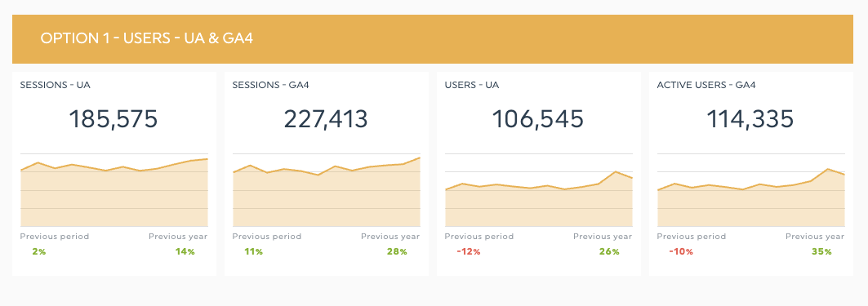Click the Option 1 - Users header banner
868x306 pixels.
click(x=432, y=38)
